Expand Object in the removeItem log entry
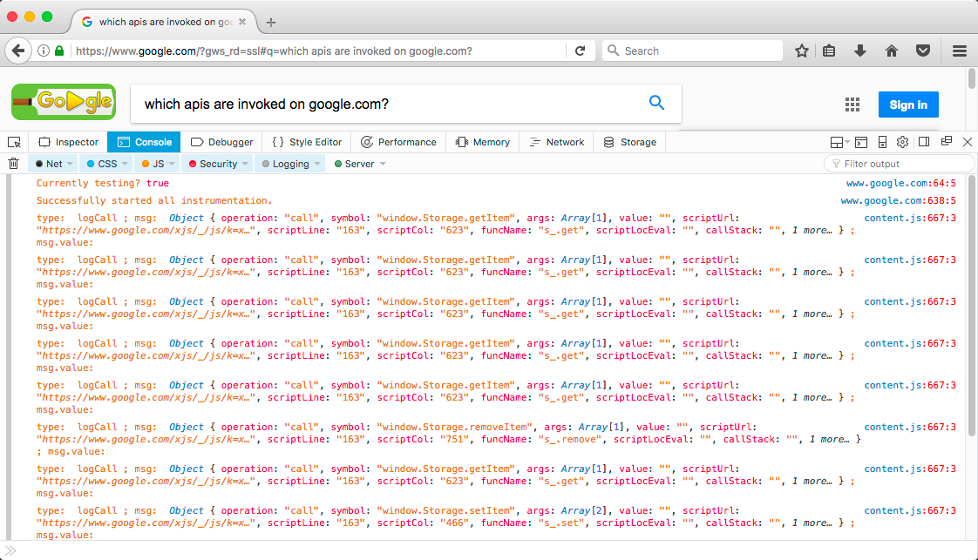 pos(186,427)
